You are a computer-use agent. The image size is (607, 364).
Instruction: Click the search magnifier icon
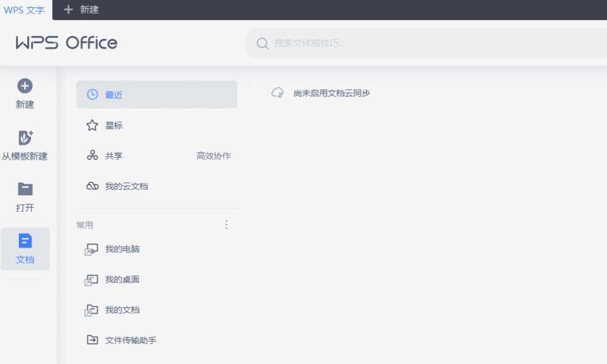pyautogui.click(x=262, y=43)
